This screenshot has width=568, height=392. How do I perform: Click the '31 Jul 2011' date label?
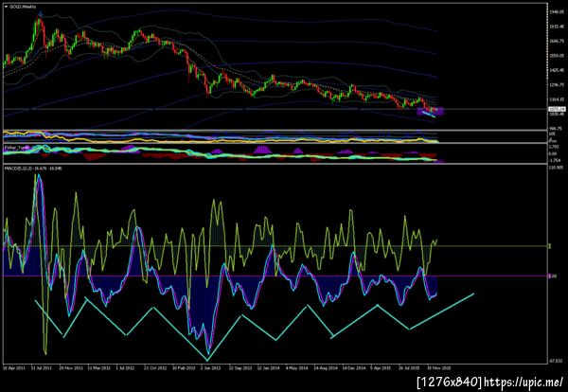[x=42, y=367]
